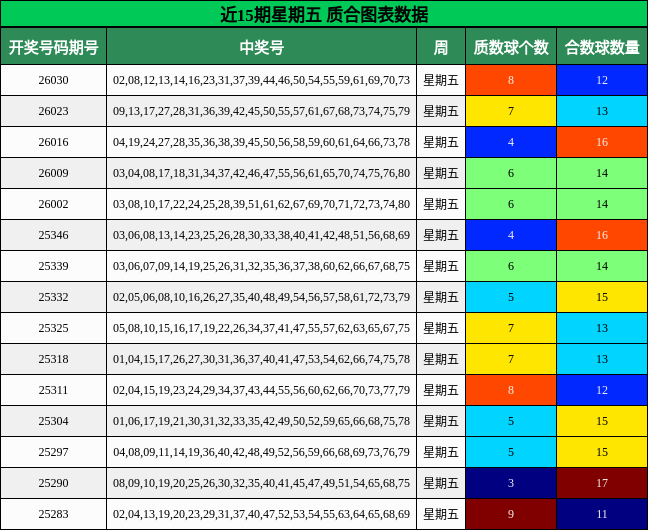This screenshot has height=530, width=648.
Task: Click prime count 9 for issue 25283
Action: 511,514
